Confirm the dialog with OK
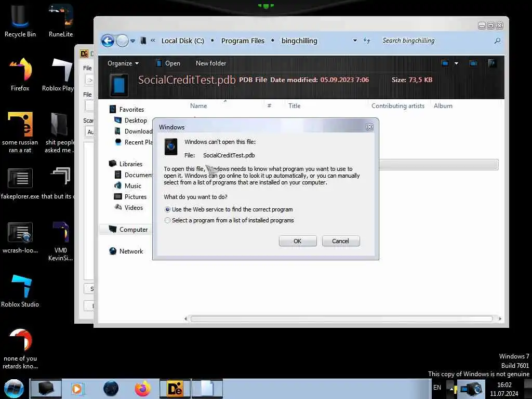Viewport: 532px width, 399px height. (x=298, y=241)
